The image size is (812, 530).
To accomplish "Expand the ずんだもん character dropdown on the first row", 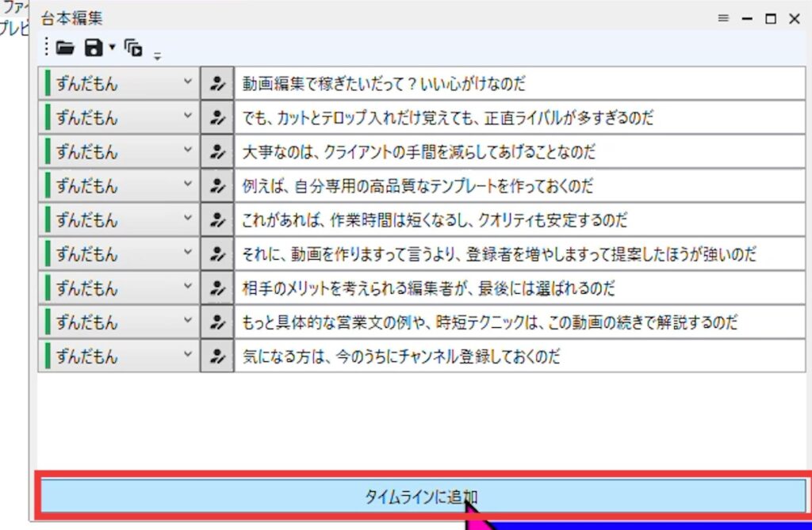I will (x=188, y=83).
